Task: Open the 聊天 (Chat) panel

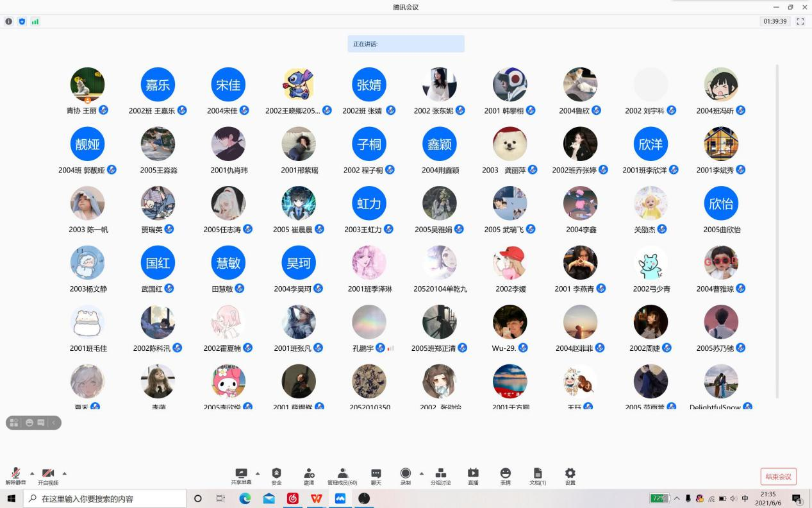Action: (376, 476)
